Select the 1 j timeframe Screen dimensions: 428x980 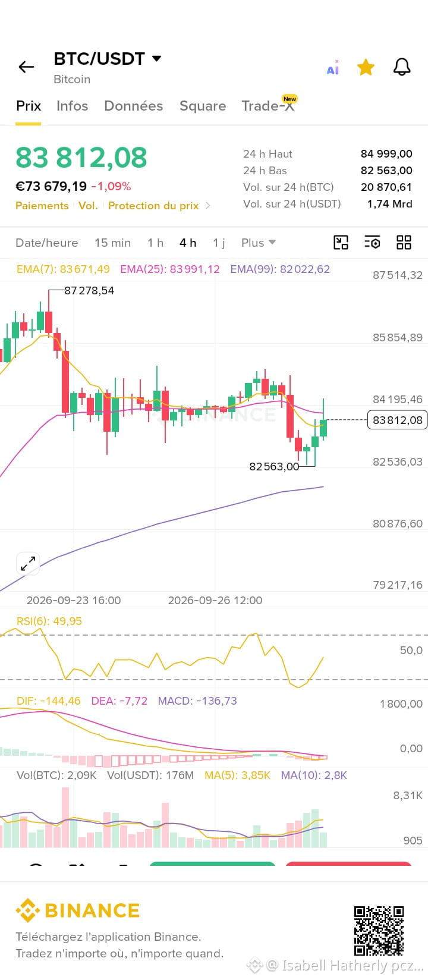tap(219, 243)
